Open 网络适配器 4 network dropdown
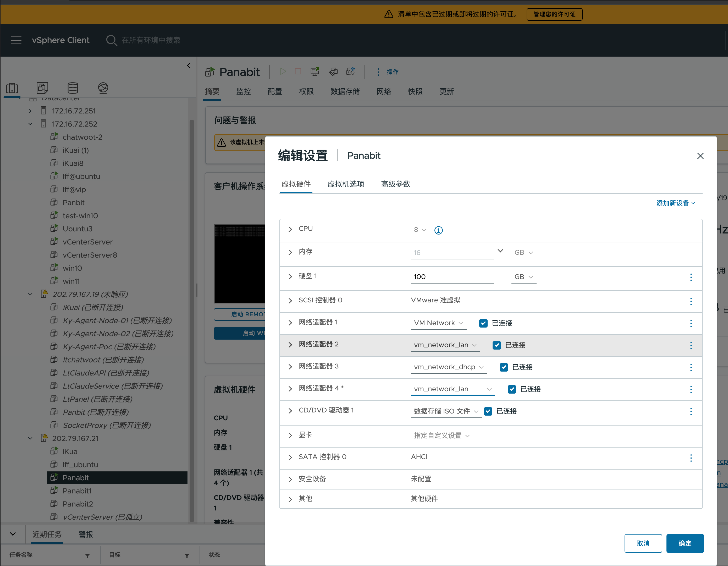The height and width of the screenshot is (566, 728). 452,389
